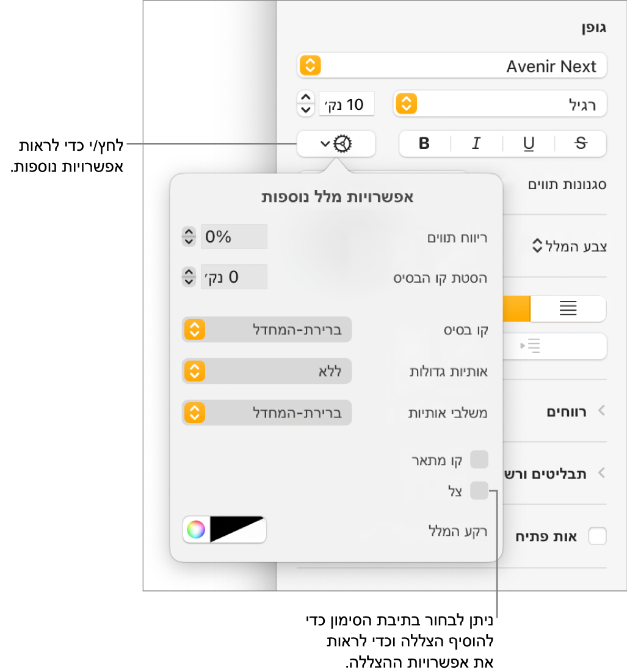Open the gear advanced text options popup
The width and height of the screenshot is (627, 672).
336,143
